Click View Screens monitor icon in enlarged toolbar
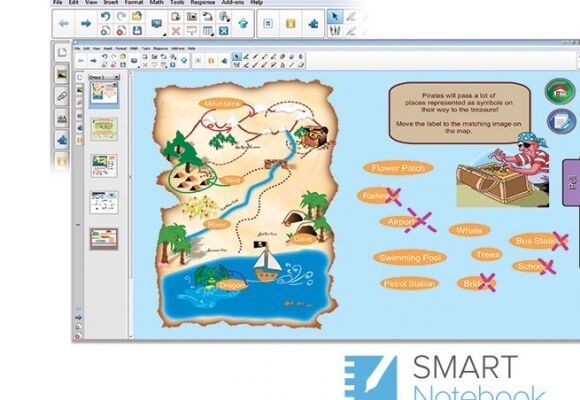 (x=156, y=23)
